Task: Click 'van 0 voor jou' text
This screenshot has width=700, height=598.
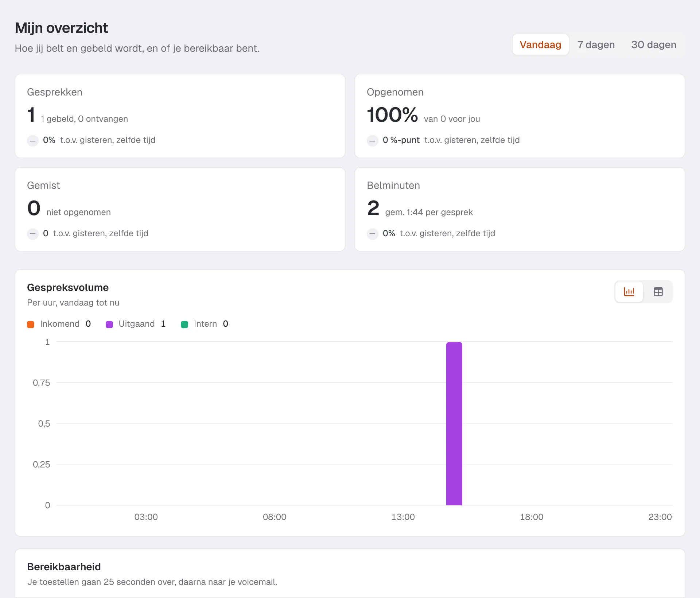Action: click(452, 119)
